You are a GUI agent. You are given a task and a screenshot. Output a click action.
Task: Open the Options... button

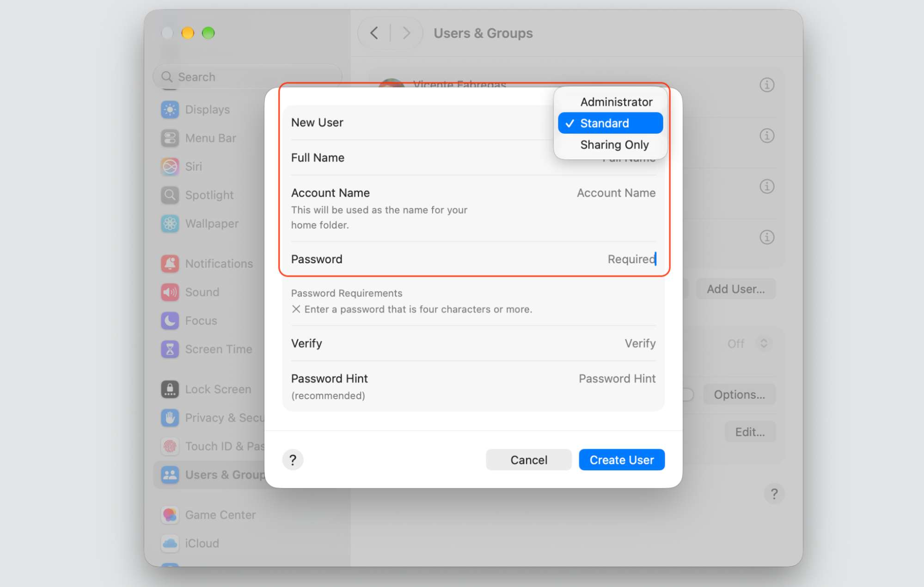[x=739, y=395]
